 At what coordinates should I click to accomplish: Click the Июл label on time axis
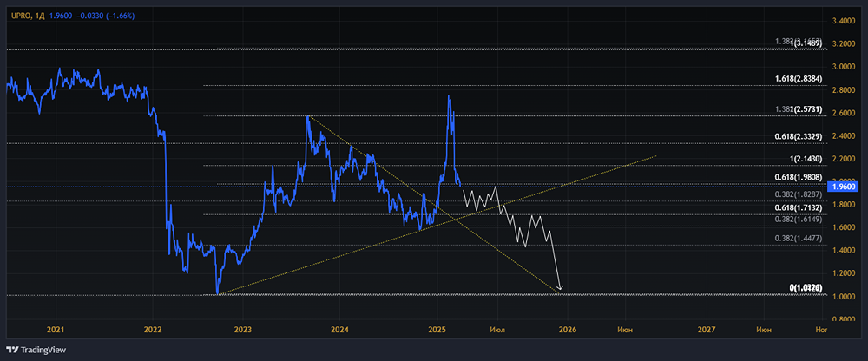(497, 331)
